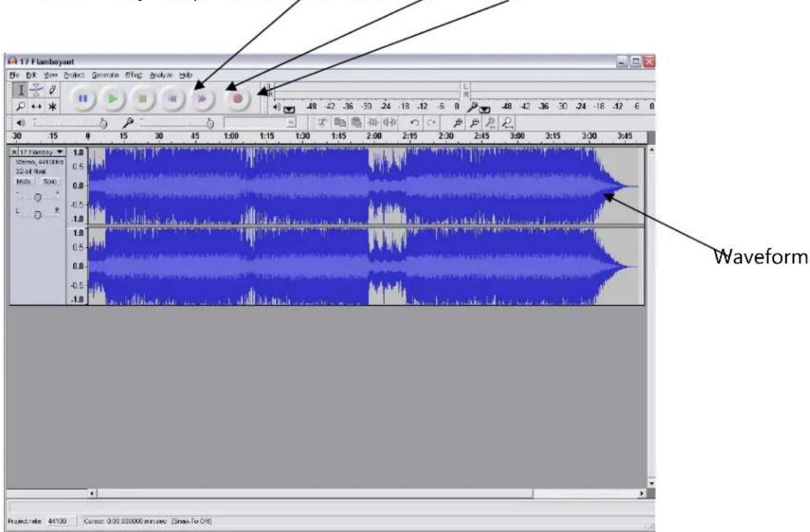Image resolution: width=810 pixels, height=532 pixels.
Task: Click the track gain slider handle
Action: tap(38, 198)
